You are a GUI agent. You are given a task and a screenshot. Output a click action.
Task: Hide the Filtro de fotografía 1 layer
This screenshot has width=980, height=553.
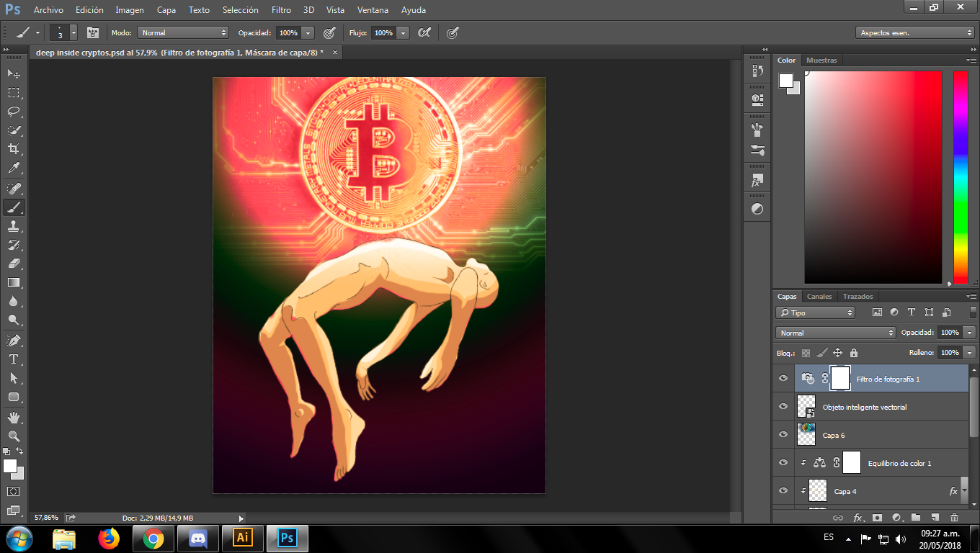783,378
